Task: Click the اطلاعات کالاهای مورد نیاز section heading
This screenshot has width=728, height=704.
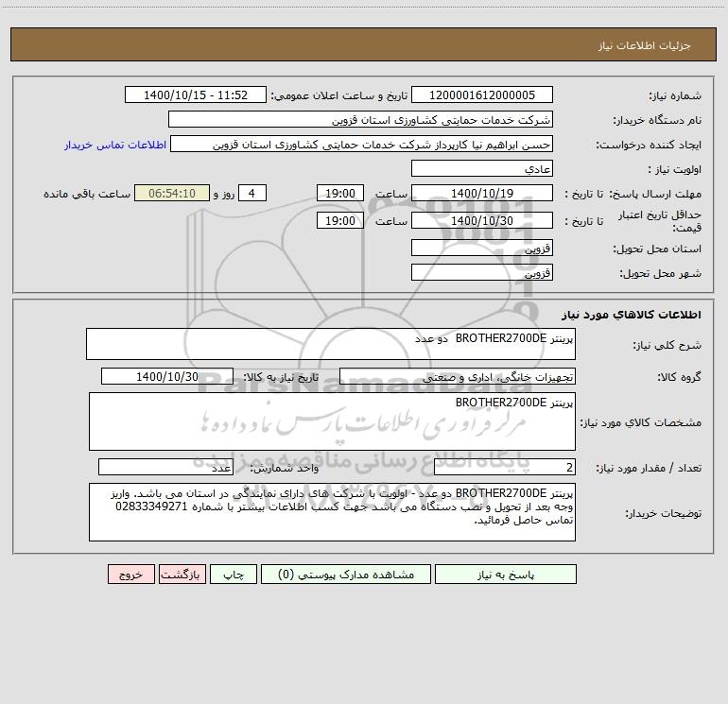Action: [632, 315]
